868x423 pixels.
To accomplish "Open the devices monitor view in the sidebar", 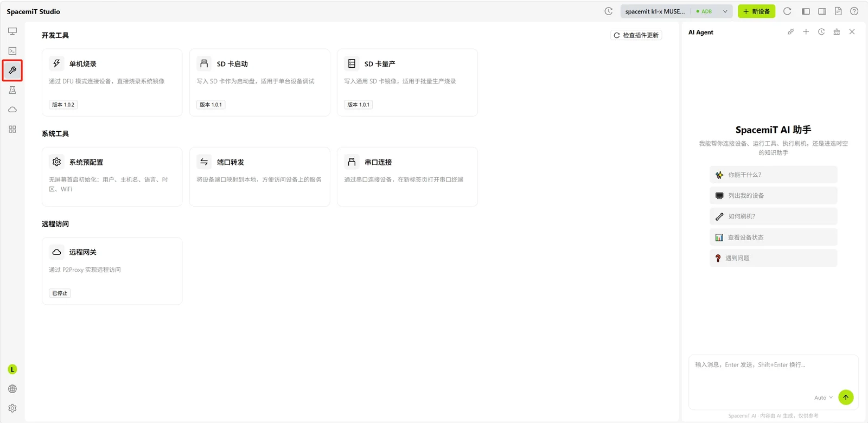I will (x=12, y=31).
